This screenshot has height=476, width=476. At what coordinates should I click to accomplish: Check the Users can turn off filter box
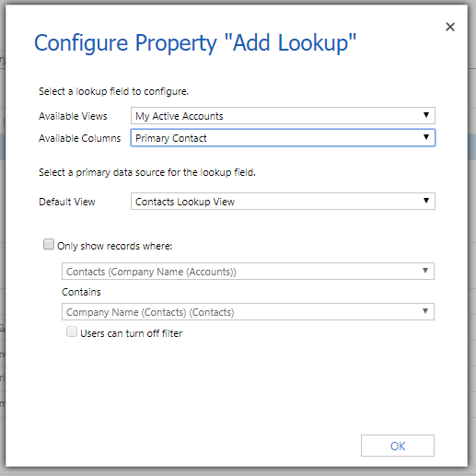72,331
